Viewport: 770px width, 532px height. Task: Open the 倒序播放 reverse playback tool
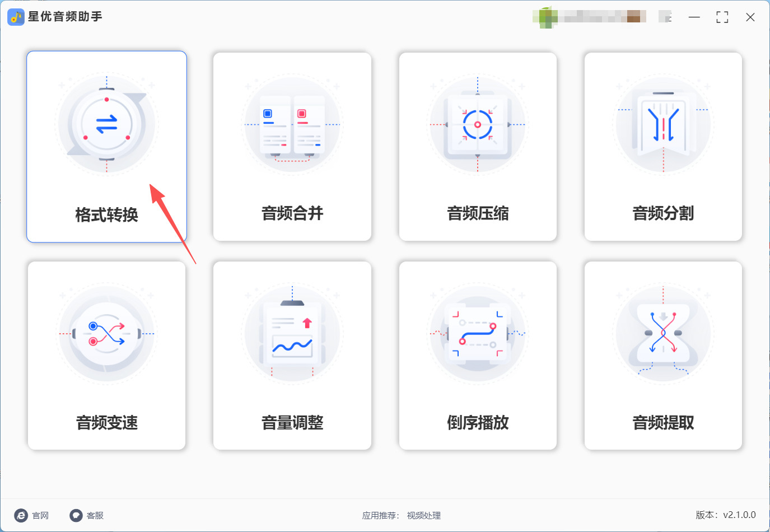pos(478,356)
